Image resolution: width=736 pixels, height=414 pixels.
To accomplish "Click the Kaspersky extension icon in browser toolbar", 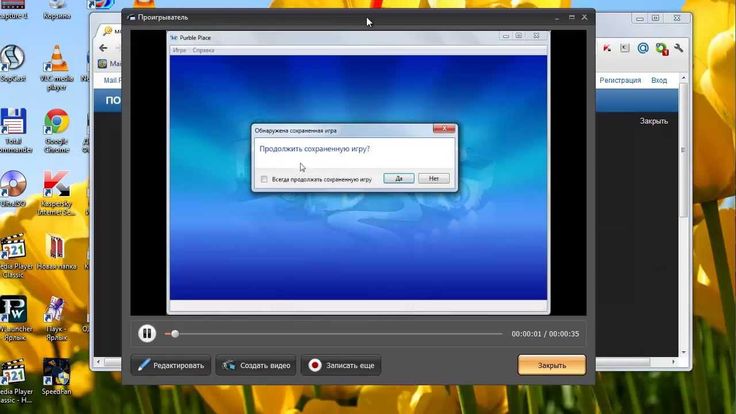I will click(607, 48).
